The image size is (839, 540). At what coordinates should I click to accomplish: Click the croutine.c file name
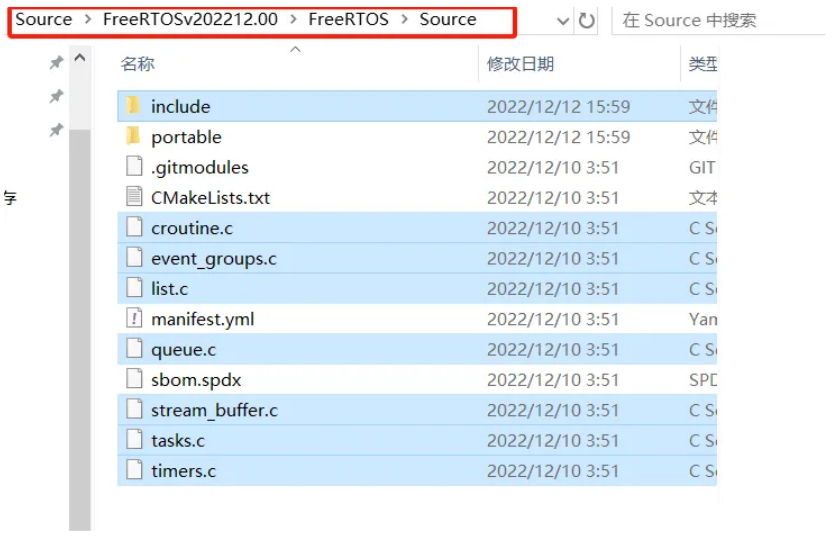click(x=192, y=228)
